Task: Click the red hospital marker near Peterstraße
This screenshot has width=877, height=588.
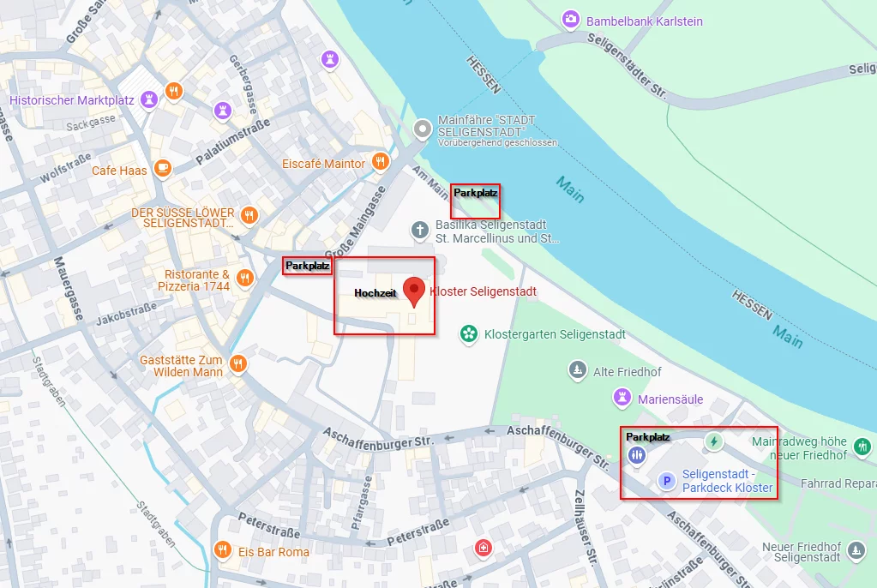Action: (x=484, y=547)
